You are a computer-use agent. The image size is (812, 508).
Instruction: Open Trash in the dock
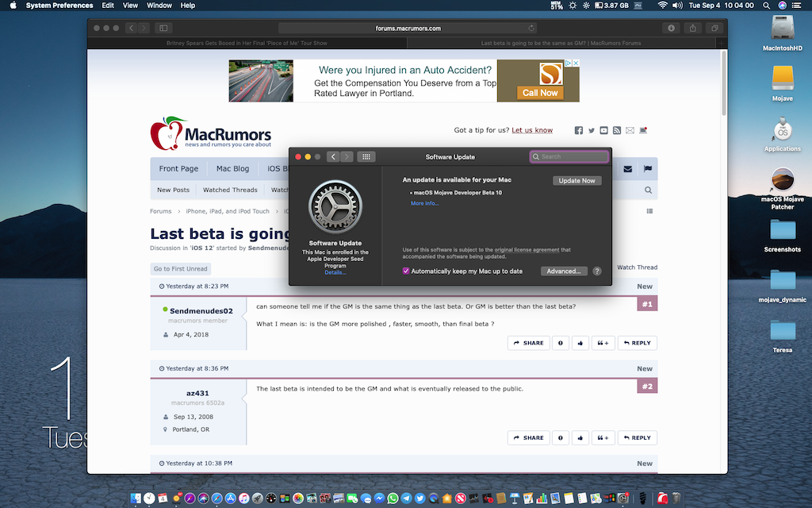click(x=676, y=498)
